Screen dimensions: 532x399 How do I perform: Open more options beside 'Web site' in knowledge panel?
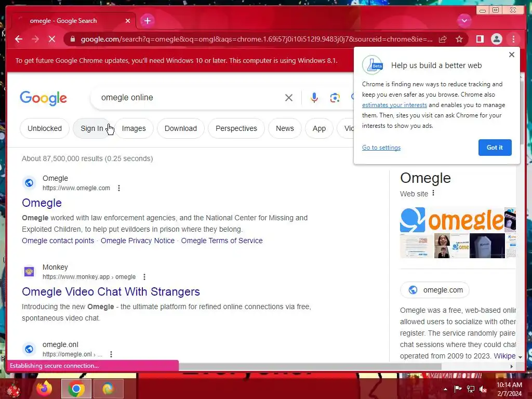433,193
